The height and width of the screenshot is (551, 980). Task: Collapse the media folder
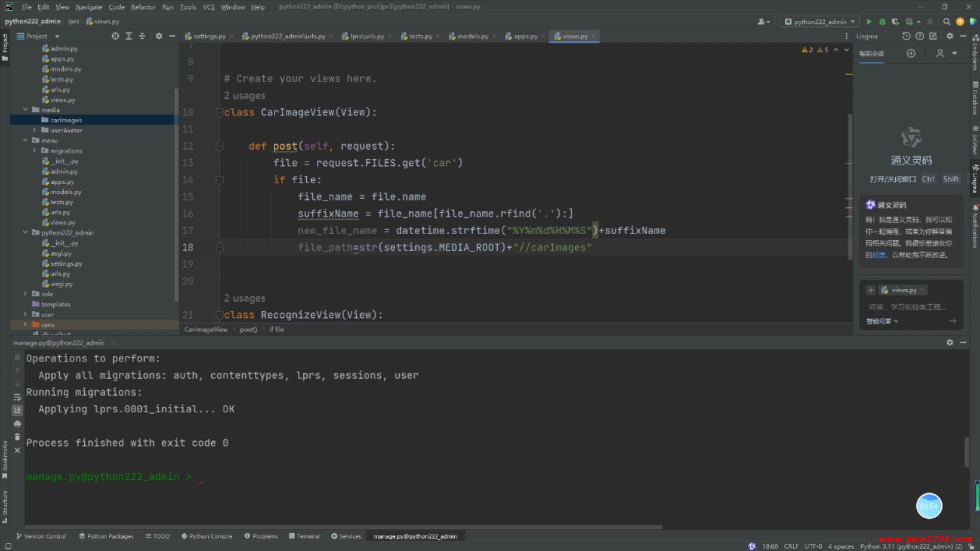pyautogui.click(x=25, y=110)
